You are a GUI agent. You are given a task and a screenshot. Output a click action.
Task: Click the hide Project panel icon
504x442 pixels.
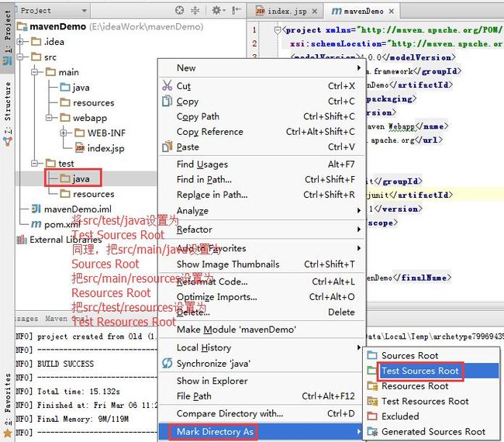[236, 11]
